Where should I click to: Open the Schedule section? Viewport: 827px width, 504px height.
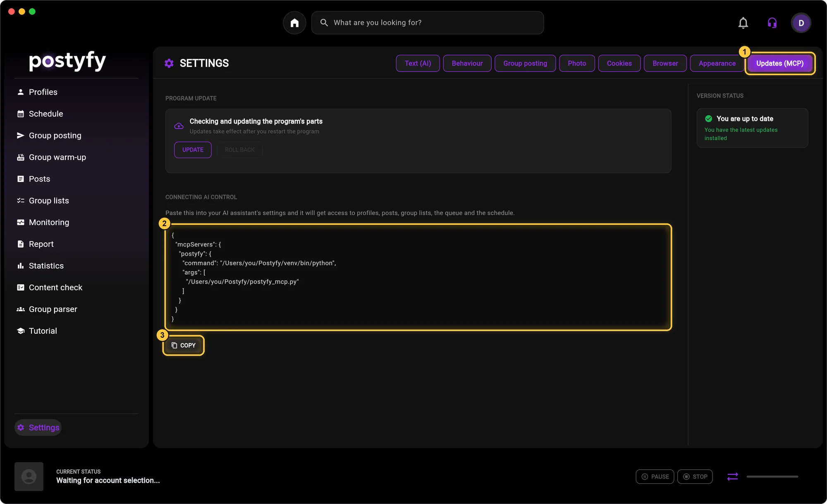coord(40,114)
